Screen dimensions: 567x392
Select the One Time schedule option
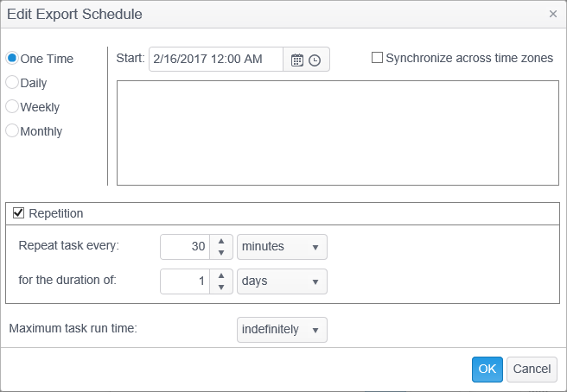point(12,59)
